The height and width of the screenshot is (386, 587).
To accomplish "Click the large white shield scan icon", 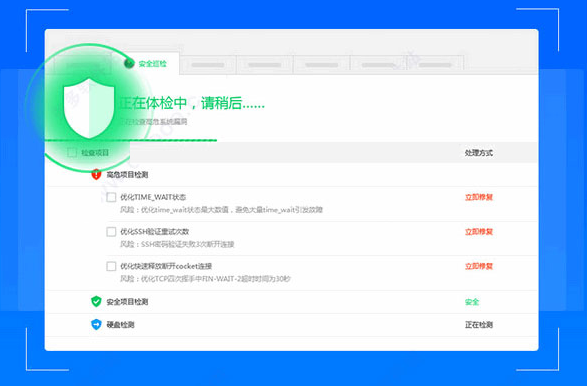I will (x=89, y=108).
